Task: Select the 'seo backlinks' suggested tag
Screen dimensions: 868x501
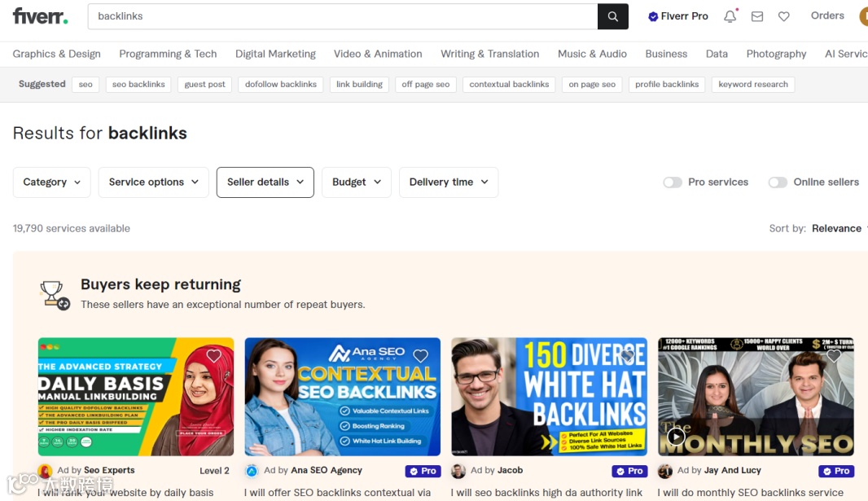Action: [138, 84]
